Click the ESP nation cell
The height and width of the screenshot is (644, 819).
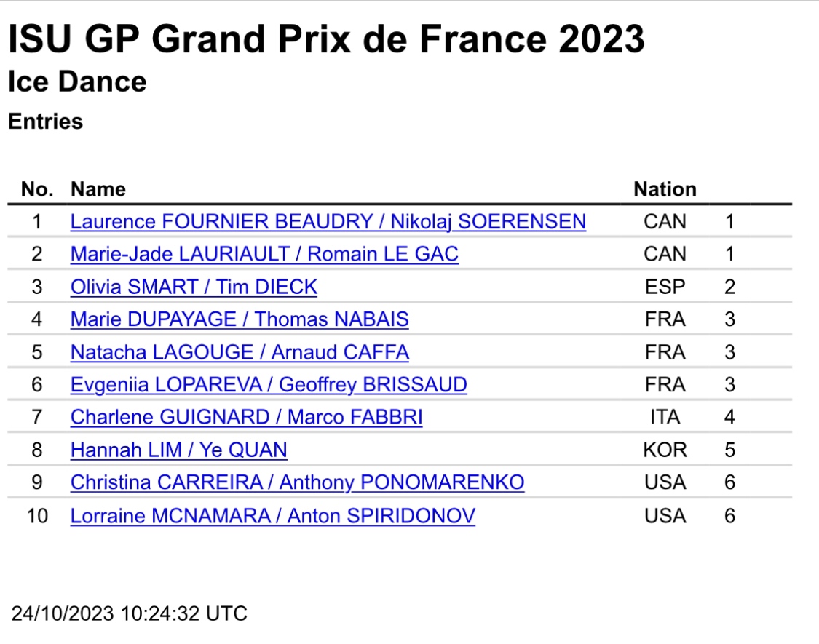point(665,287)
